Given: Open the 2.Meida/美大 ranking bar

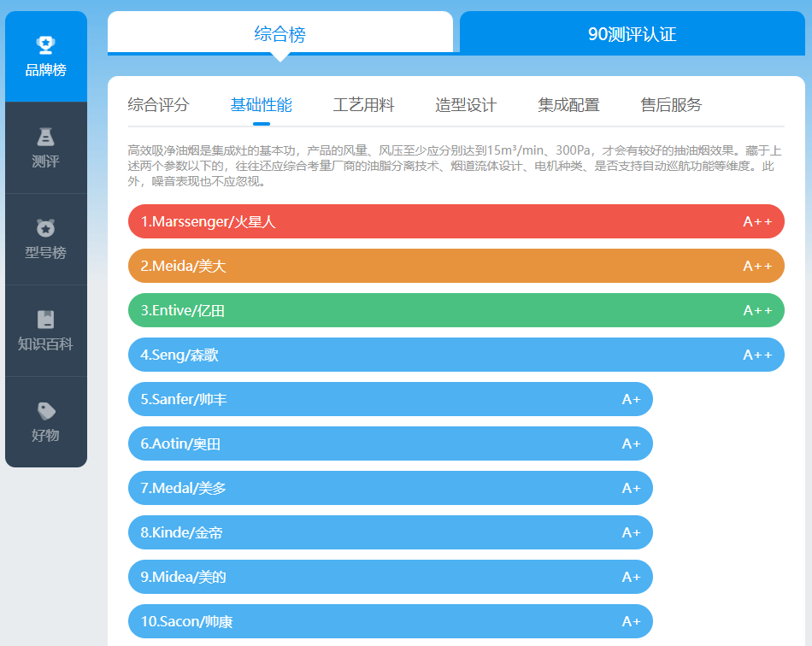Looking at the screenshot, I should pyautogui.click(x=456, y=266).
